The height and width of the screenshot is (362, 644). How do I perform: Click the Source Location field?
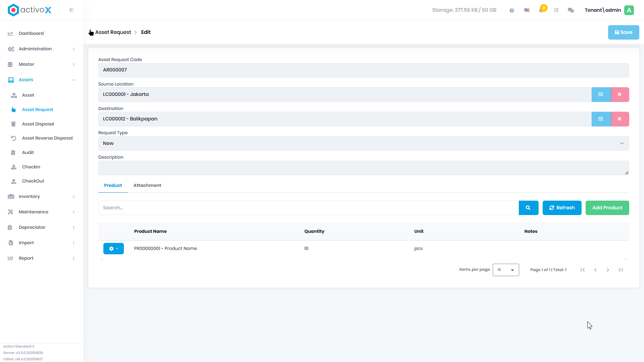pyautogui.click(x=345, y=95)
